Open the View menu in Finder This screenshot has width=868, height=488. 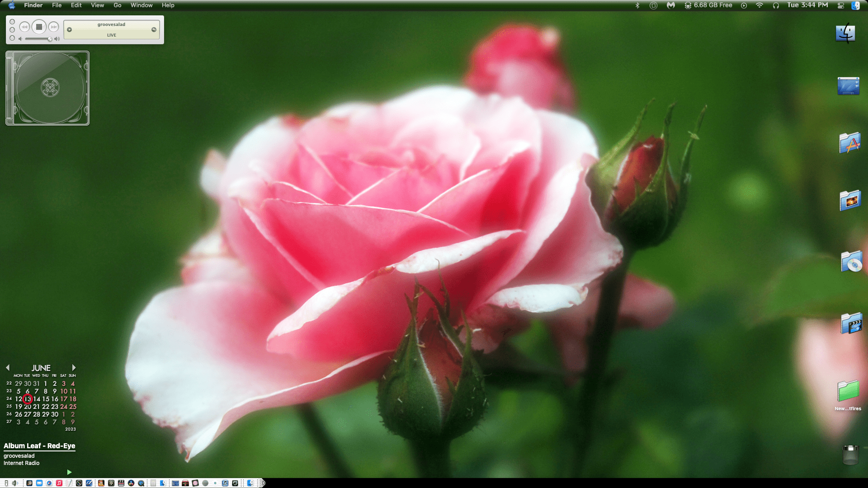pos(97,5)
